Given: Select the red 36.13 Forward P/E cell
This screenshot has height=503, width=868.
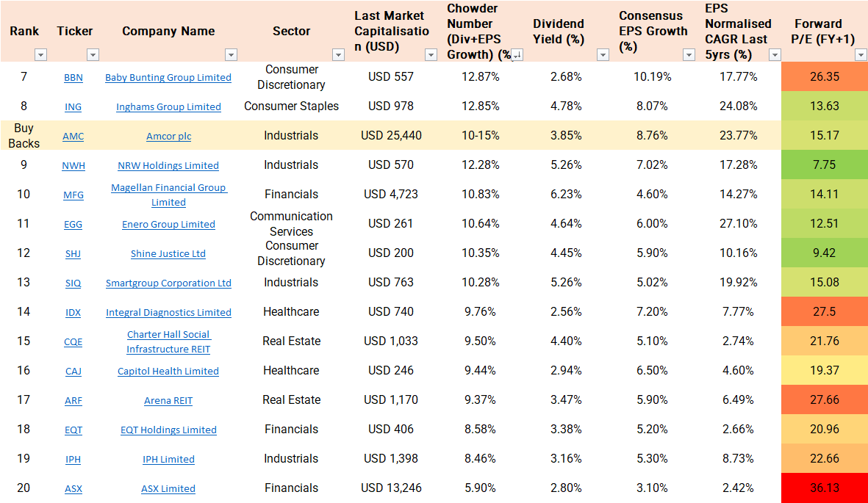Looking at the screenshot, I should point(824,488).
